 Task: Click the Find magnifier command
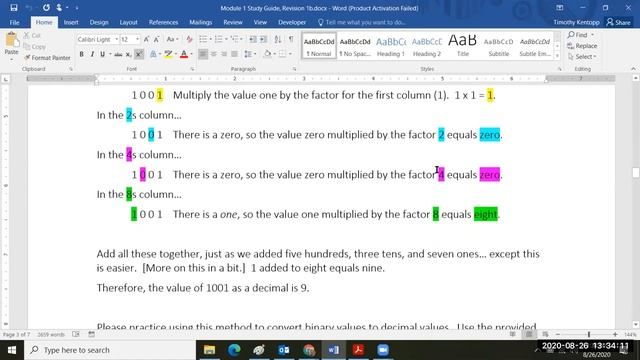[578, 35]
